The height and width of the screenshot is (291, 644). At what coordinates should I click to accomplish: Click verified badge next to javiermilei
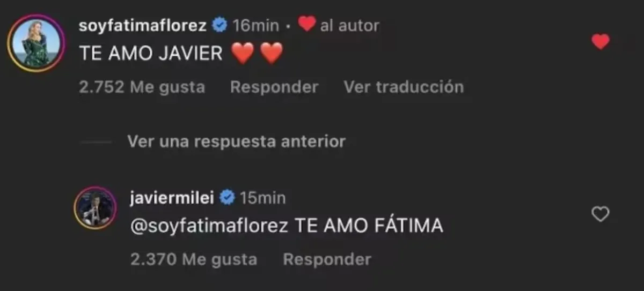click(228, 198)
